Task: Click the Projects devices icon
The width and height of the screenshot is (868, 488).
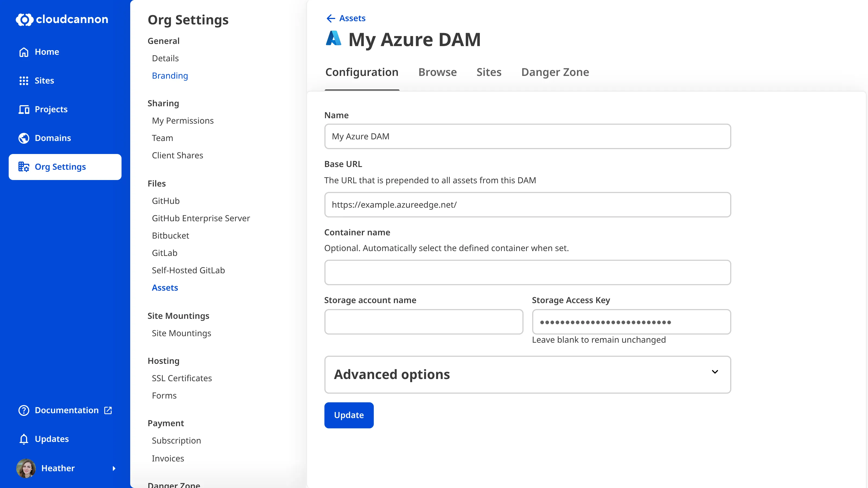Action: [x=24, y=110]
